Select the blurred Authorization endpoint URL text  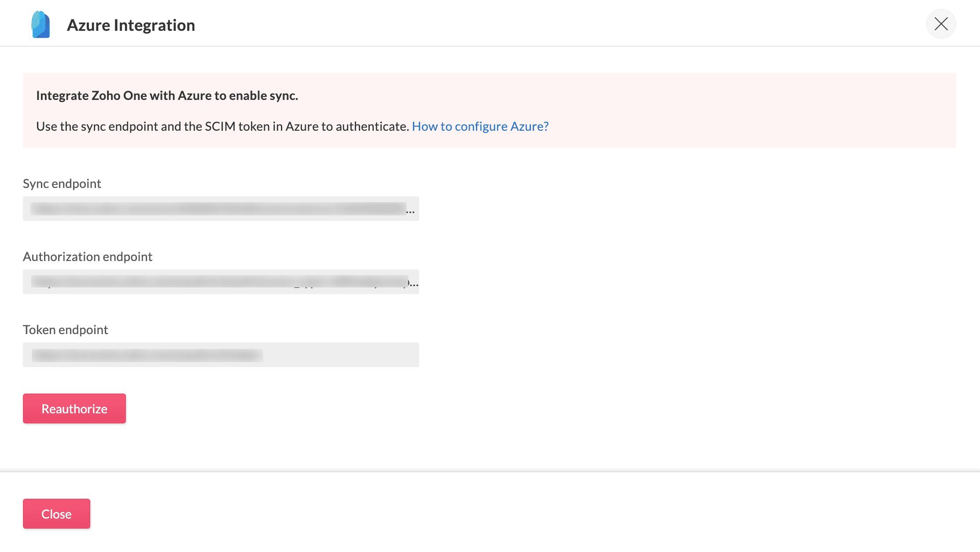point(219,282)
